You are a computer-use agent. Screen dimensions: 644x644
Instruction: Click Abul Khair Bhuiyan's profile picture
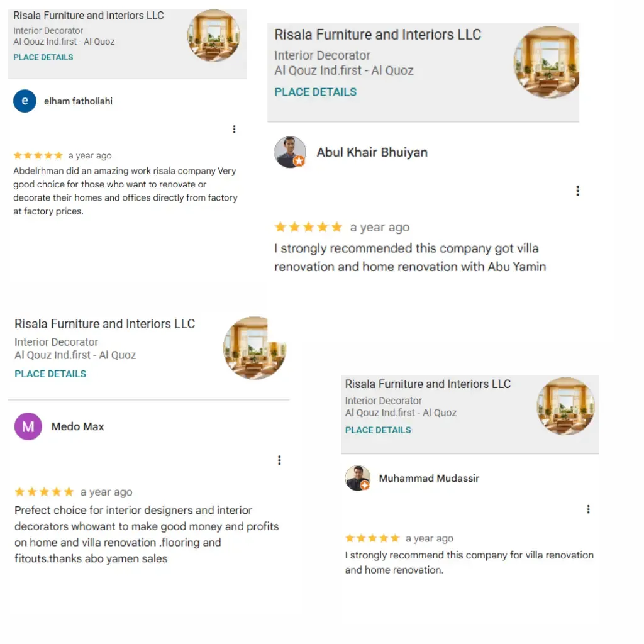(290, 152)
